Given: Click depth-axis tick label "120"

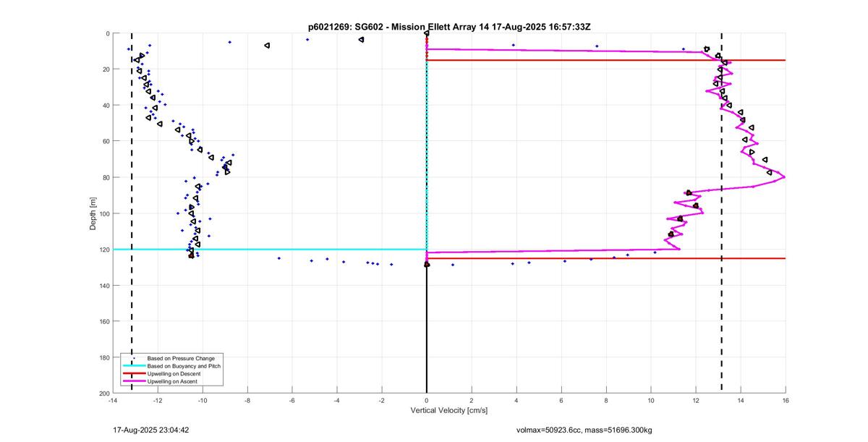Looking at the screenshot, I should (x=104, y=249).
